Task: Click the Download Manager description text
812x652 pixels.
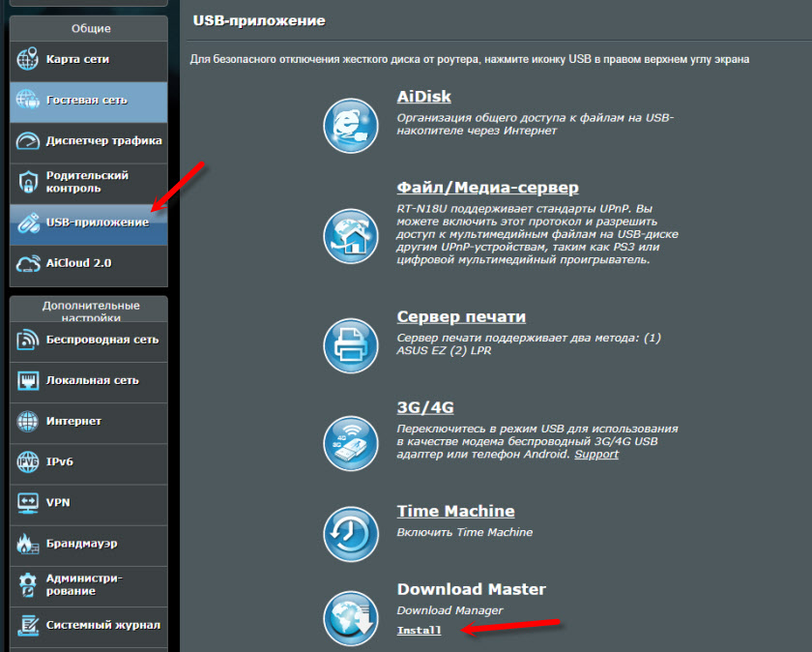Action: (449, 610)
